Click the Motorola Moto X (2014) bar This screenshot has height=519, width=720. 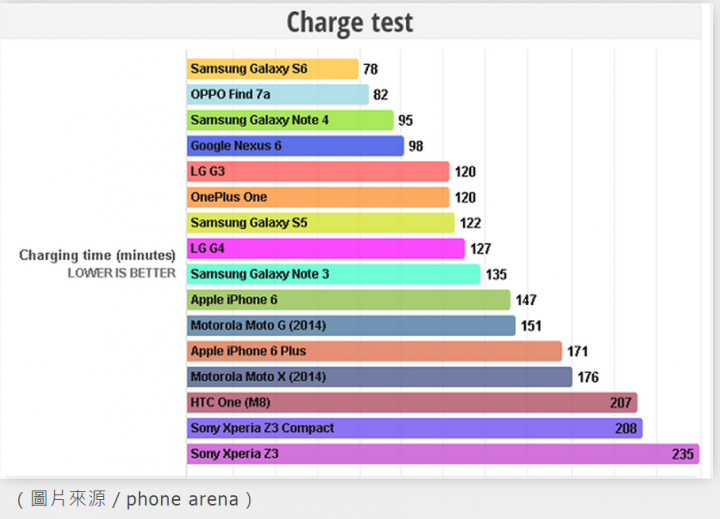pyautogui.click(x=379, y=377)
